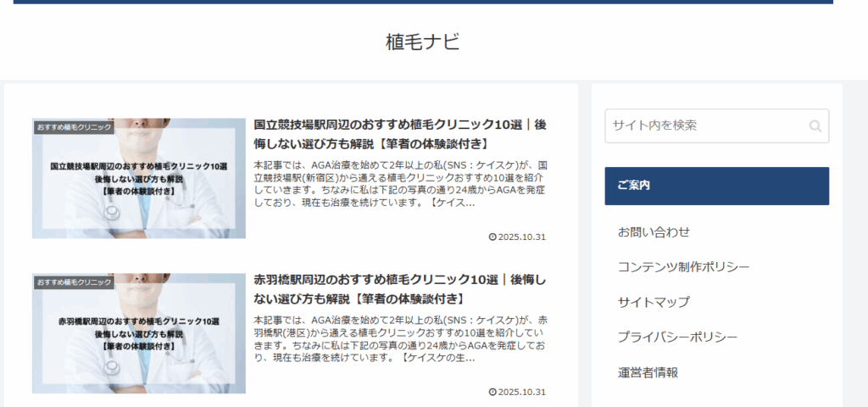
Task: Click clock icon beside 赤羽橋駅 article's date
Action: [x=492, y=392]
